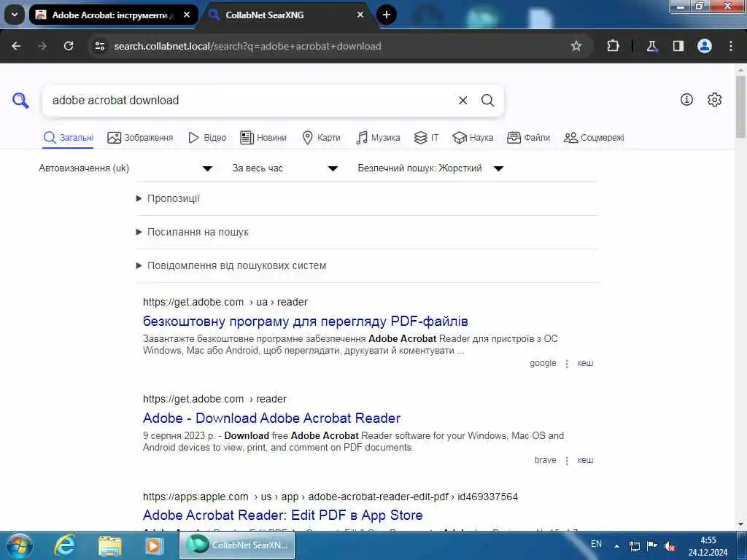Viewport: 747px width, 560px height.
Task: Click the browser forward arrow
Action: [x=42, y=46]
